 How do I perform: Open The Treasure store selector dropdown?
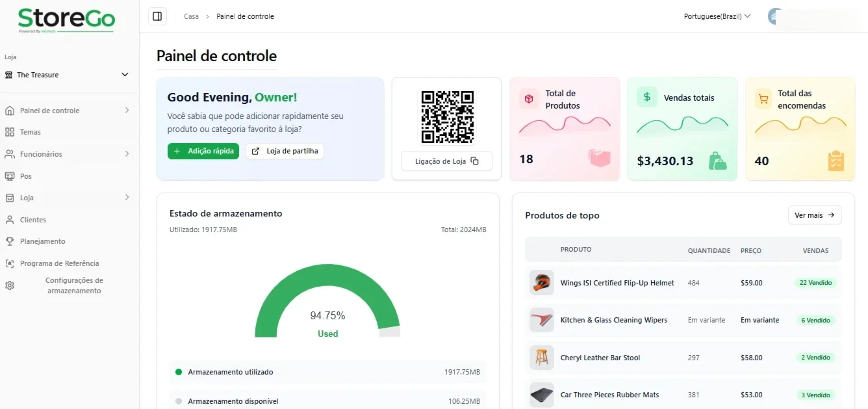(x=67, y=75)
